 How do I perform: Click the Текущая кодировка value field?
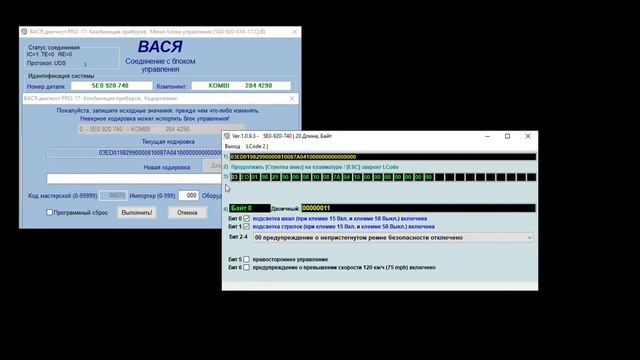coord(134,153)
